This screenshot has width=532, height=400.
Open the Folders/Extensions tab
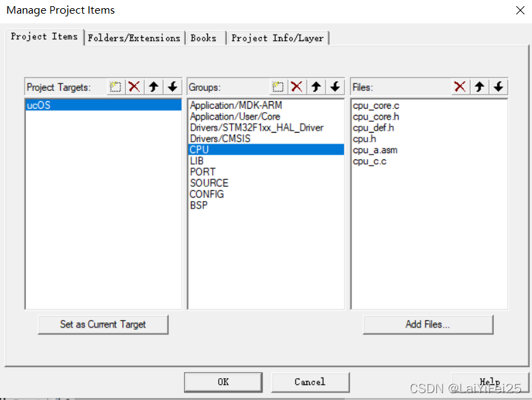134,38
